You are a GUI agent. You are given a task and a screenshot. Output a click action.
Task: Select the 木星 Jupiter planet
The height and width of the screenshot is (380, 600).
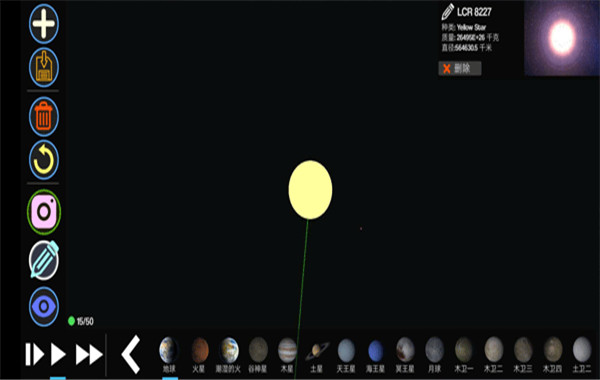[287, 355]
